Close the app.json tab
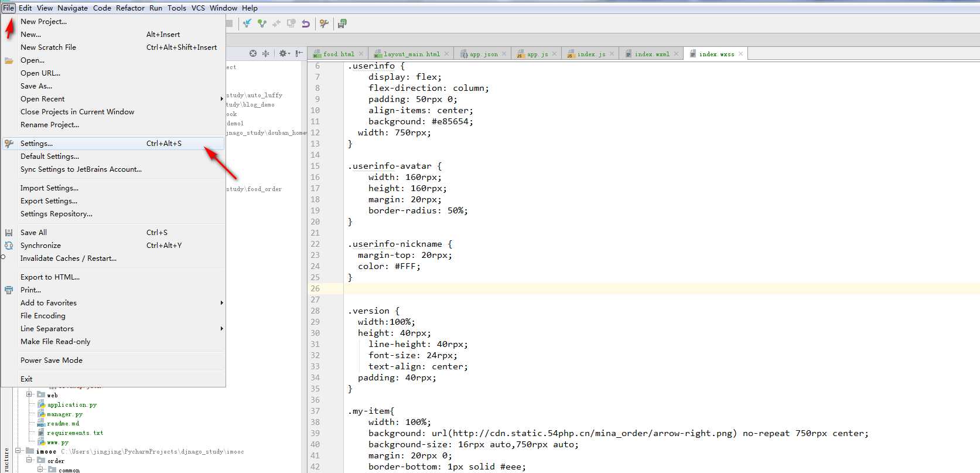Screen dimensions: 980x473 tap(504, 54)
